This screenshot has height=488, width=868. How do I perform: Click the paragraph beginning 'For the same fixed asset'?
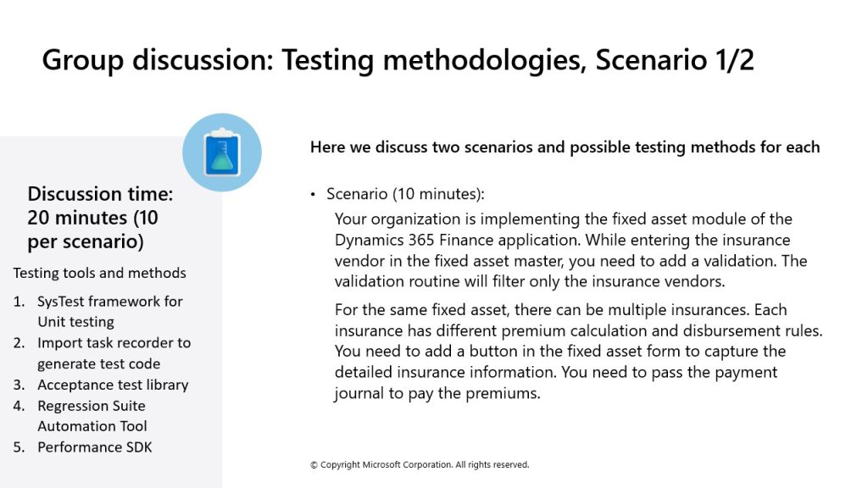pos(578,352)
